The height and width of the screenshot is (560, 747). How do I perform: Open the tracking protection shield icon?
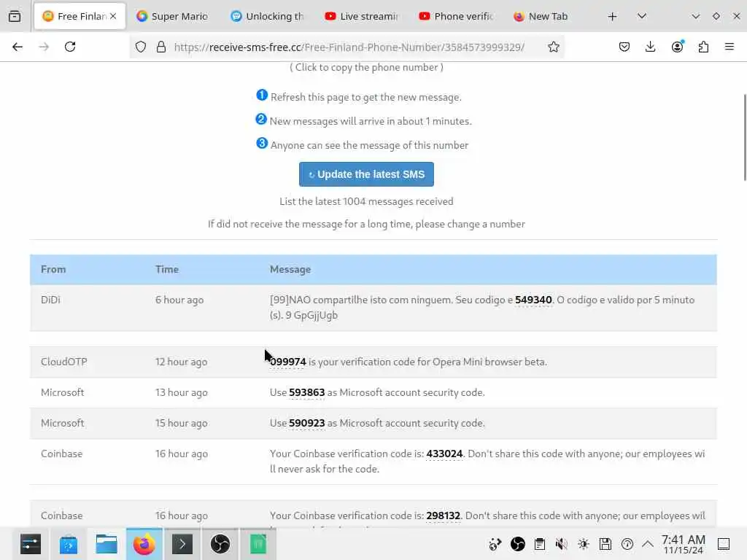[x=141, y=47]
